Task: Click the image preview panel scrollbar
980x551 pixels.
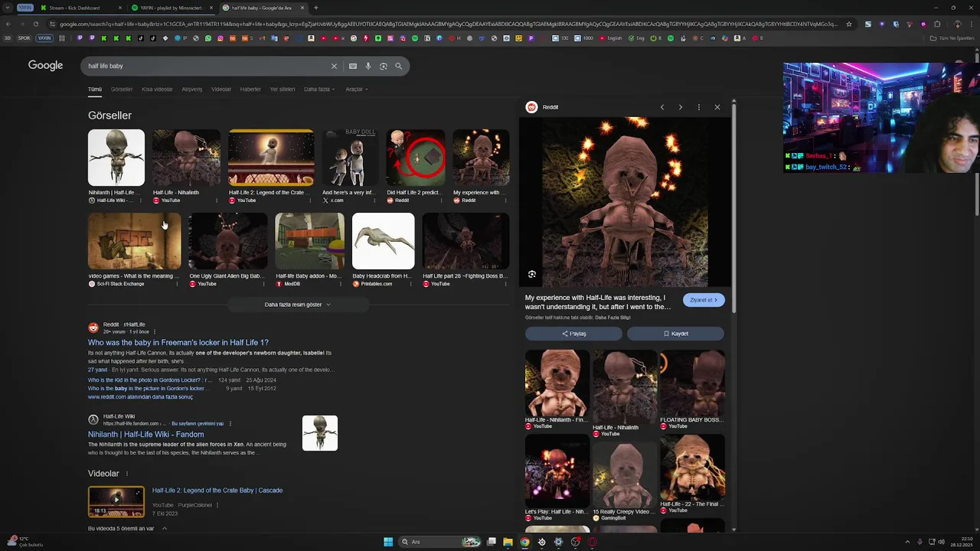Action: (733, 207)
